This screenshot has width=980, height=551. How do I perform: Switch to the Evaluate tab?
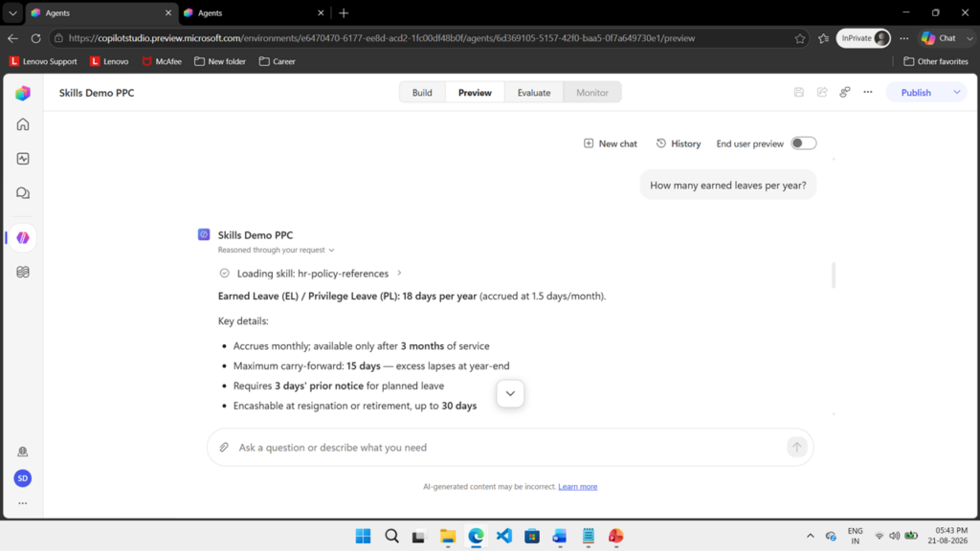(x=534, y=93)
